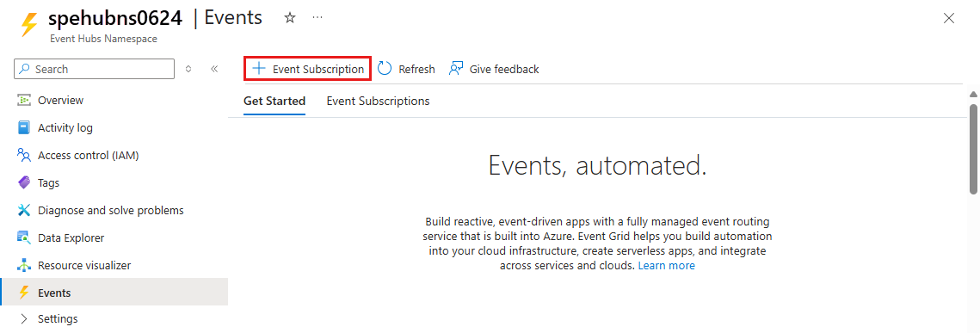The width and height of the screenshot is (980, 333).
Task: Switch to the Event Subscriptions tab
Action: (378, 101)
